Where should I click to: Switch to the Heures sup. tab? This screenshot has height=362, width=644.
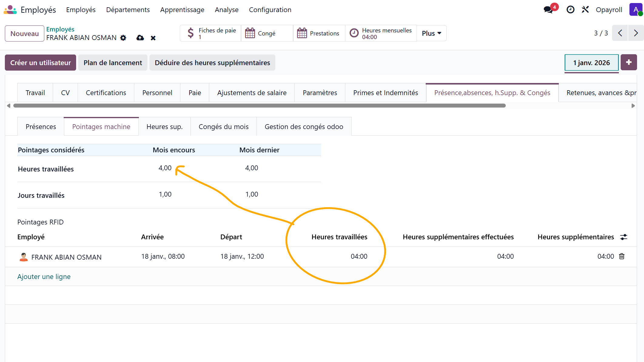[x=164, y=127]
